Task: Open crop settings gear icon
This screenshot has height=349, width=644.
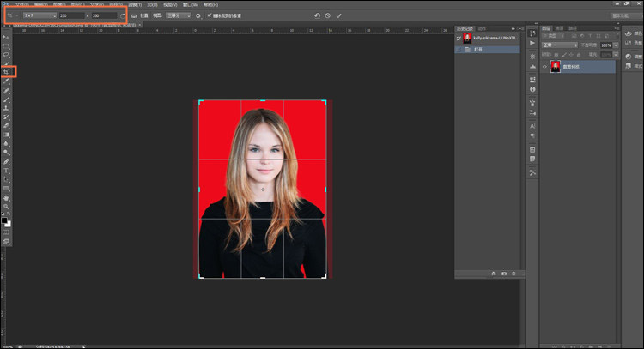Action: click(x=198, y=15)
